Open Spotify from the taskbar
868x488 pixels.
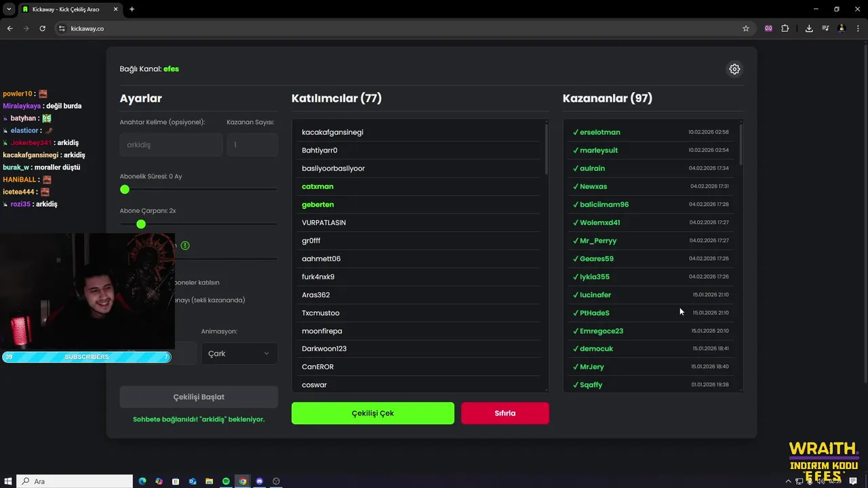click(226, 481)
